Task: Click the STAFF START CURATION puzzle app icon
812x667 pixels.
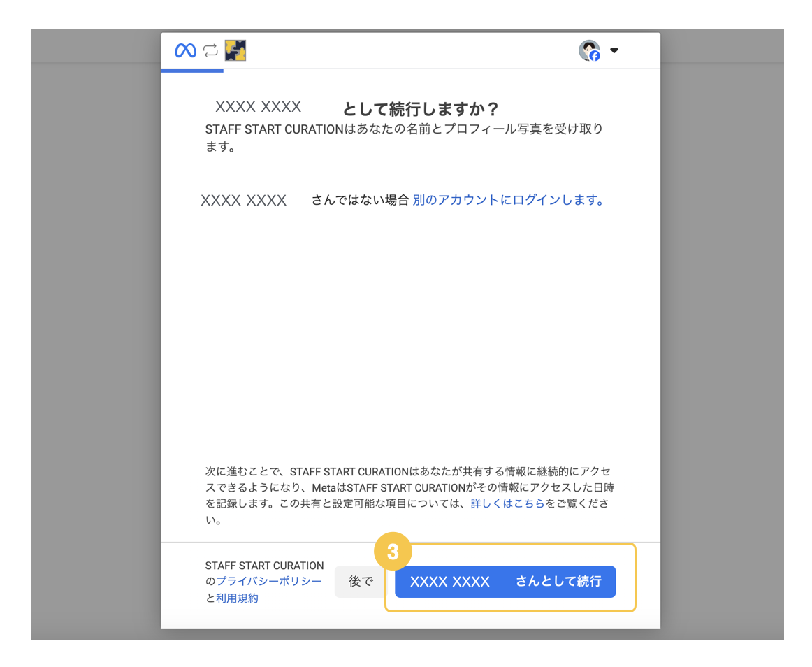Action: (235, 50)
